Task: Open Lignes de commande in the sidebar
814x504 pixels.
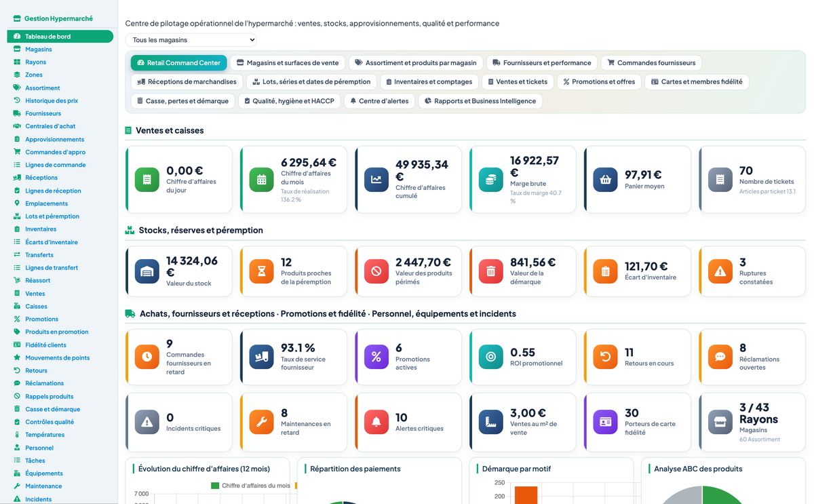Action: (x=60, y=165)
